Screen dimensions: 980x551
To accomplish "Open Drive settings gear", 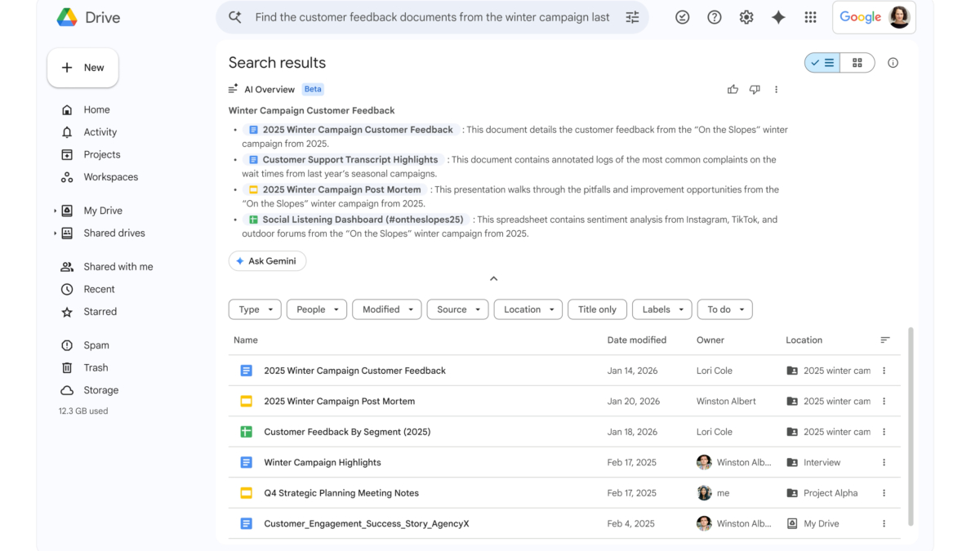I will (746, 16).
